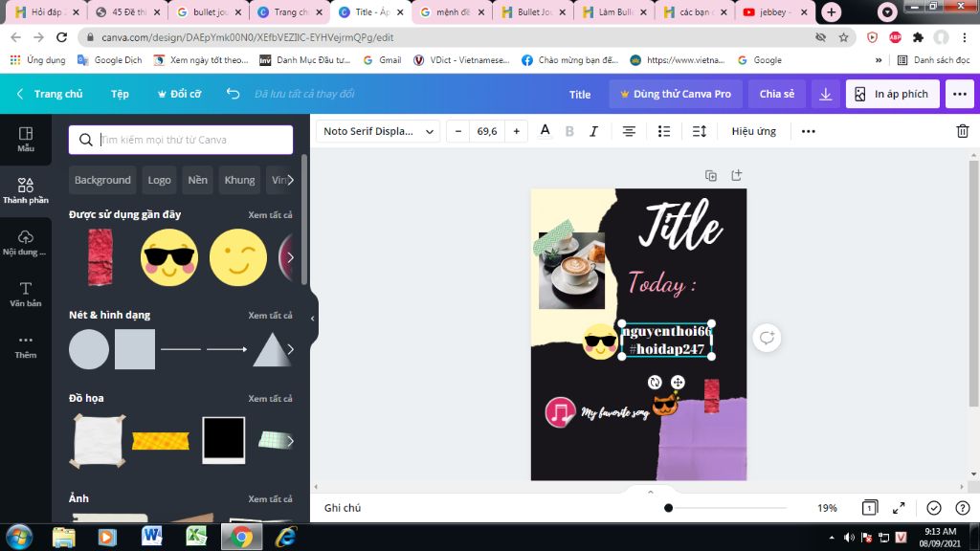Open the text alignment option
The image size is (980, 551).
pos(629,131)
